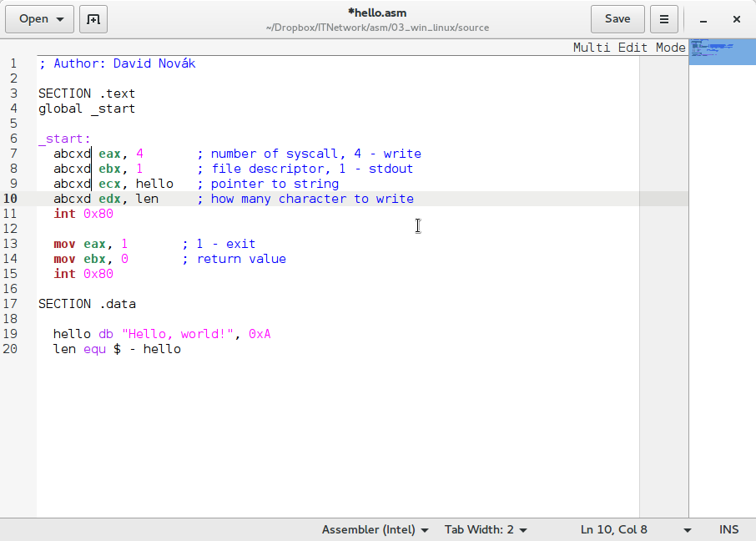The image size is (756, 541).
Task: Save the hello.asm file
Action: 617,18
